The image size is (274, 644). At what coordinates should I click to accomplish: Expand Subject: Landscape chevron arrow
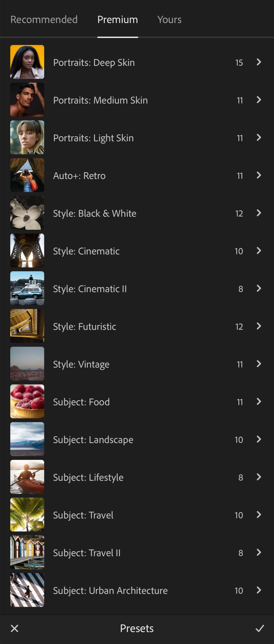259,439
